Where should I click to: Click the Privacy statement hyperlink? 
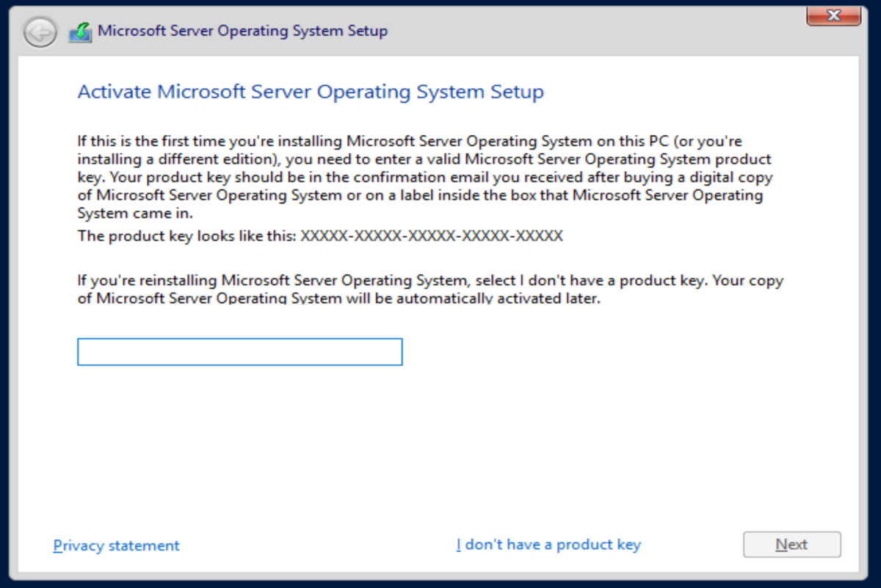[x=115, y=545]
